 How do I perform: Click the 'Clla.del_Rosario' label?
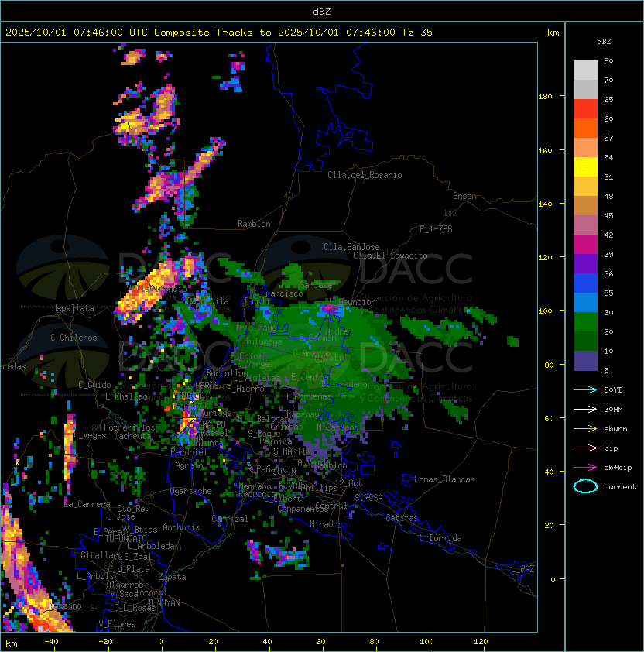tap(365, 175)
